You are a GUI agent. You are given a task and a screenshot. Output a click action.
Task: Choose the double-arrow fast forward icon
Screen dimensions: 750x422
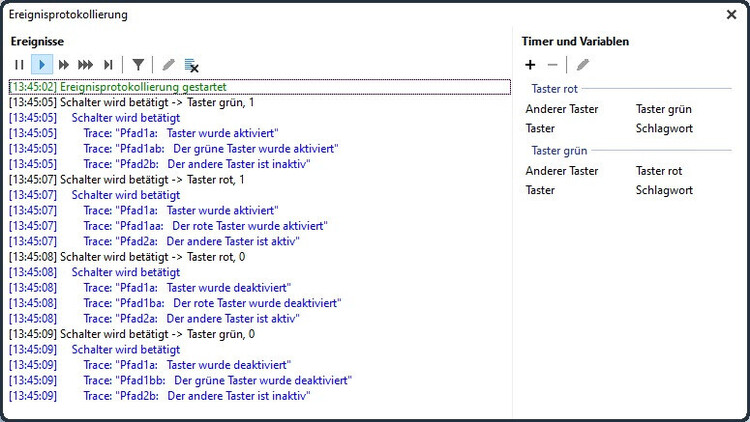[64, 65]
